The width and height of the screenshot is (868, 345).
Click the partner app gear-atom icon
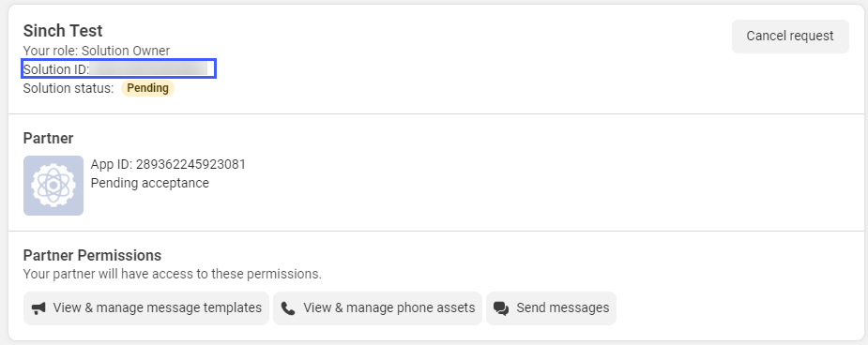tap(53, 186)
